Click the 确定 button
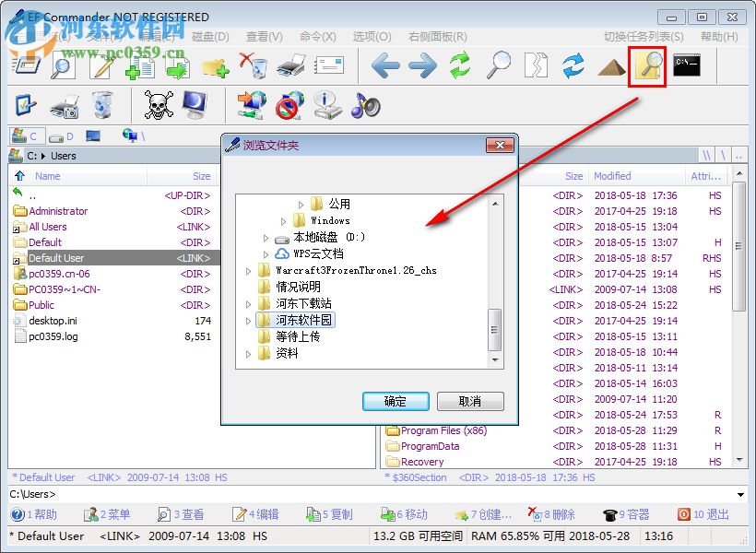The height and width of the screenshot is (553, 756). 396,401
